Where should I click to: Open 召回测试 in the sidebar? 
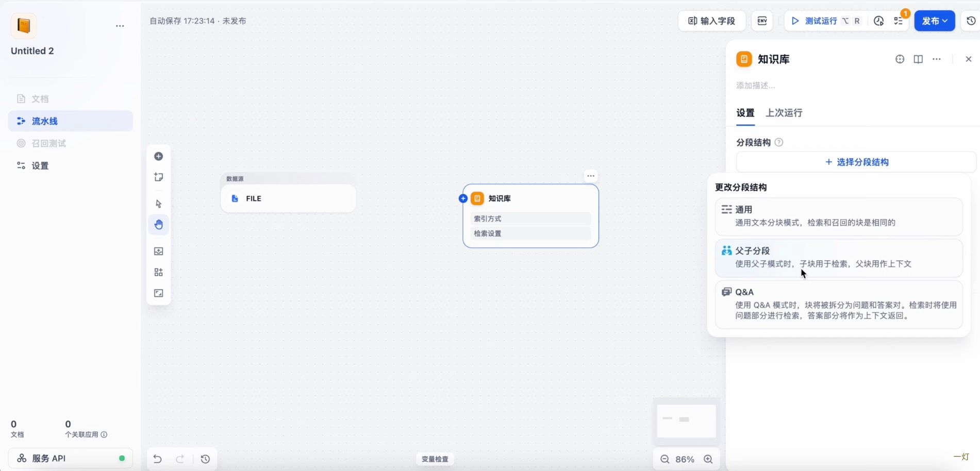[48, 143]
